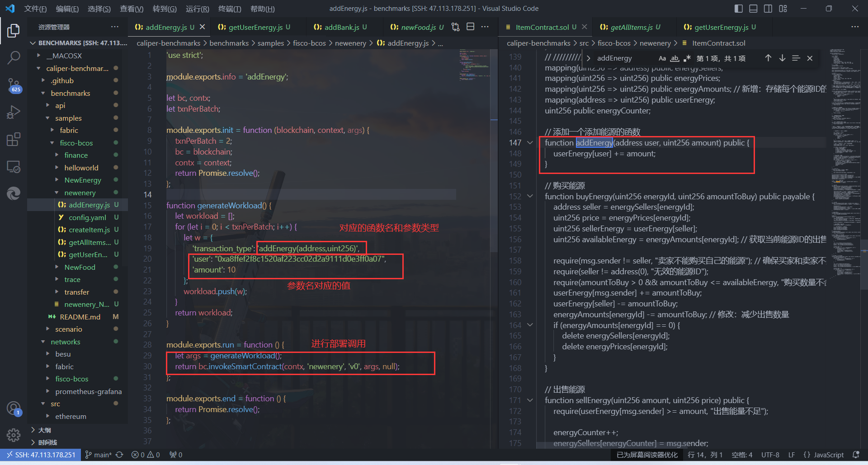Go to next match arrow in find widget

[x=782, y=58]
